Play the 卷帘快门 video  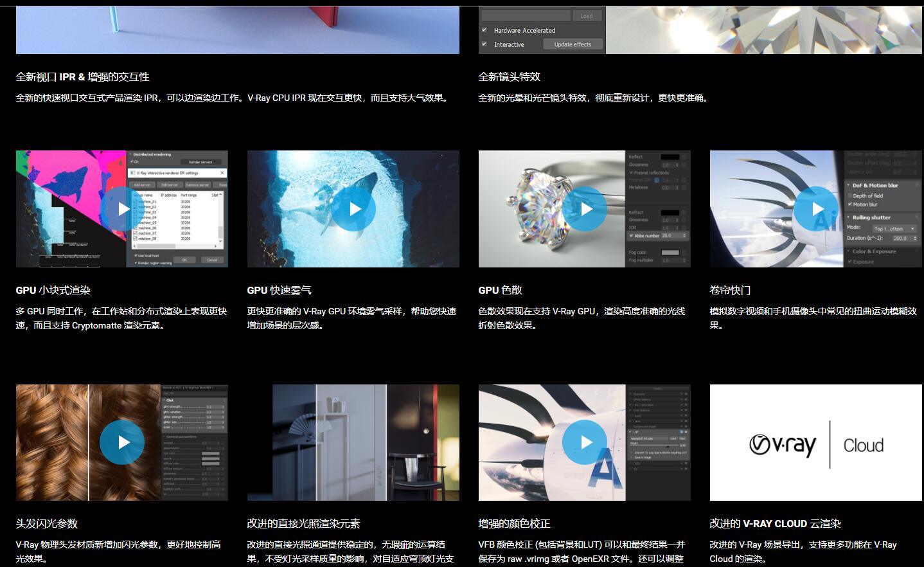tap(816, 209)
